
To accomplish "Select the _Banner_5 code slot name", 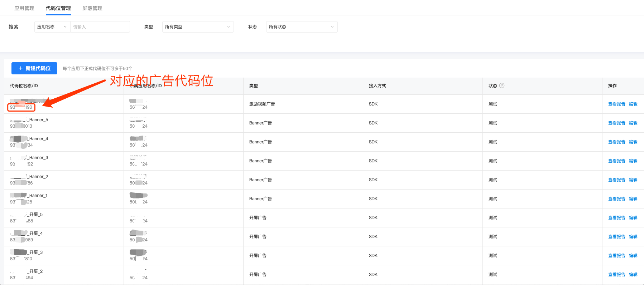I will [29, 120].
